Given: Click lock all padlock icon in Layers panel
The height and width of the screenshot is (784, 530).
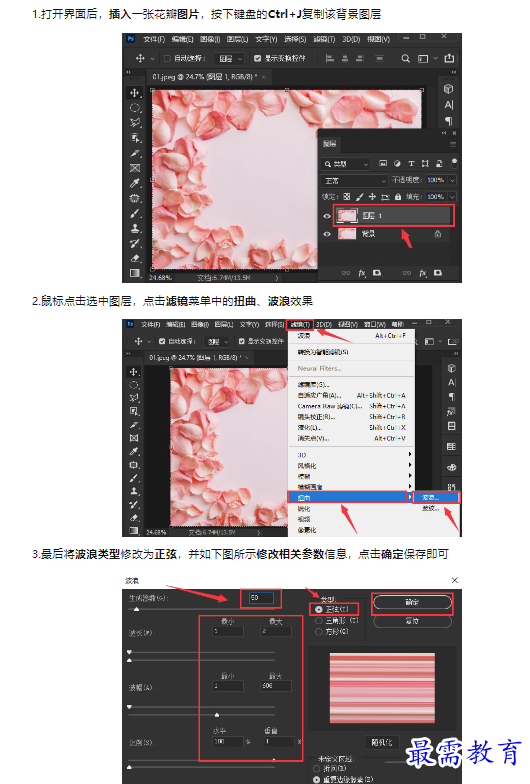Looking at the screenshot, I should tap(398, 197).
